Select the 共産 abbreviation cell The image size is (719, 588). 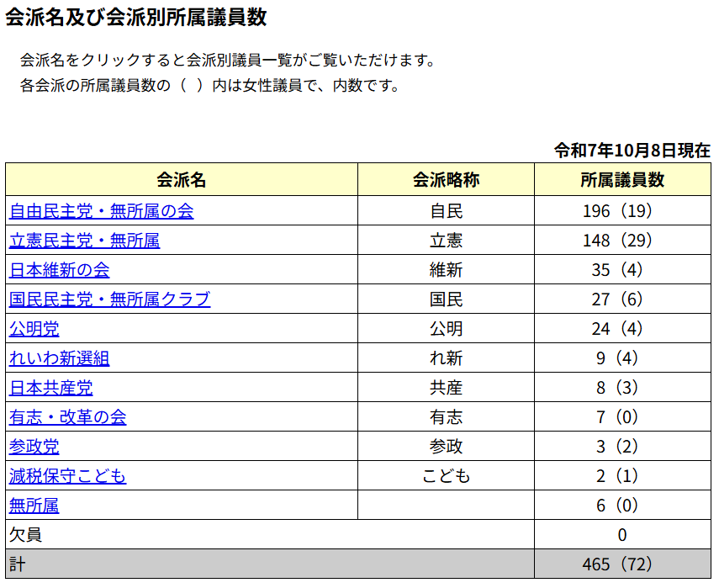tap(447, 388)
